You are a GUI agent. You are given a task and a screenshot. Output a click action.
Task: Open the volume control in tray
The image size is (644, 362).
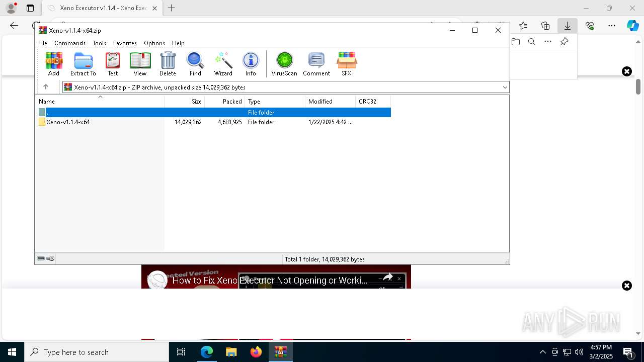(579, 352)
